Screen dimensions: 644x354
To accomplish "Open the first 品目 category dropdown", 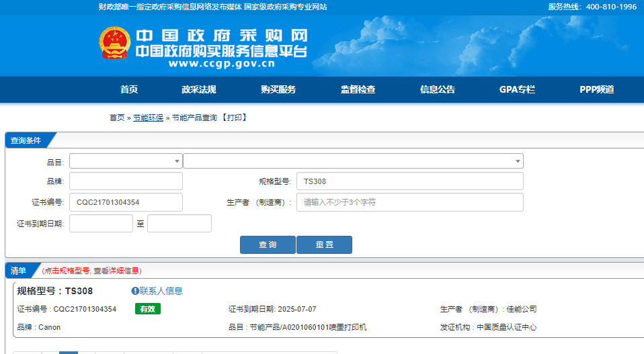I will point(126,161).
